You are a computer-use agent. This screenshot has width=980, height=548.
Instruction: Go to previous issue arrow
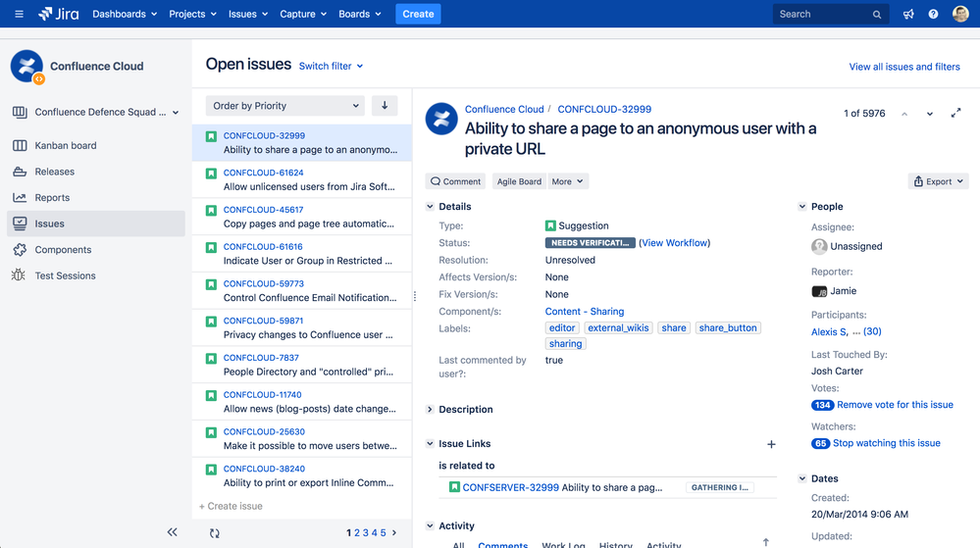[x=904, y=114]
